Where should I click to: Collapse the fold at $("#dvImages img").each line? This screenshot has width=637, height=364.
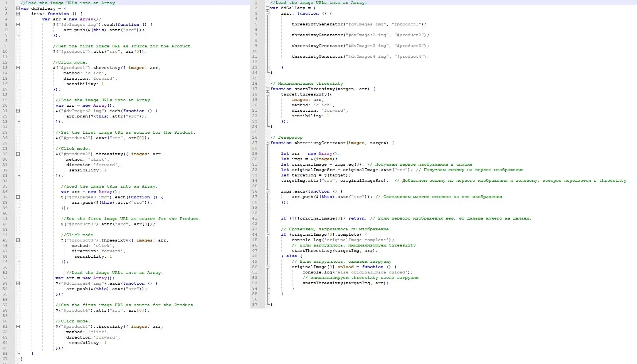[18, 25]
